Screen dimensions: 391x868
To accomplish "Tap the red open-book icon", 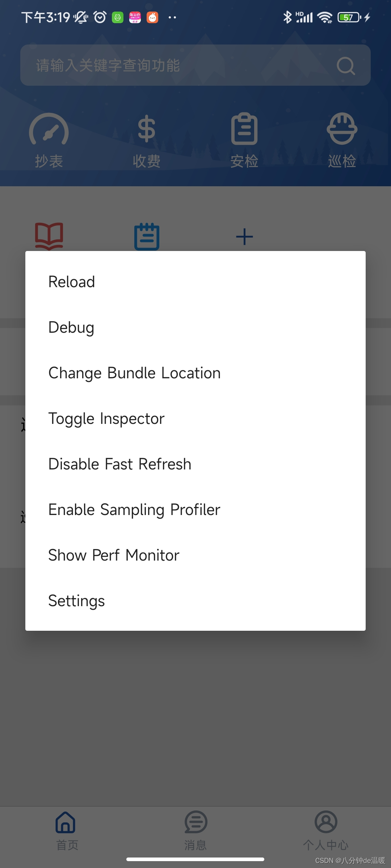I will pos(49,236).
